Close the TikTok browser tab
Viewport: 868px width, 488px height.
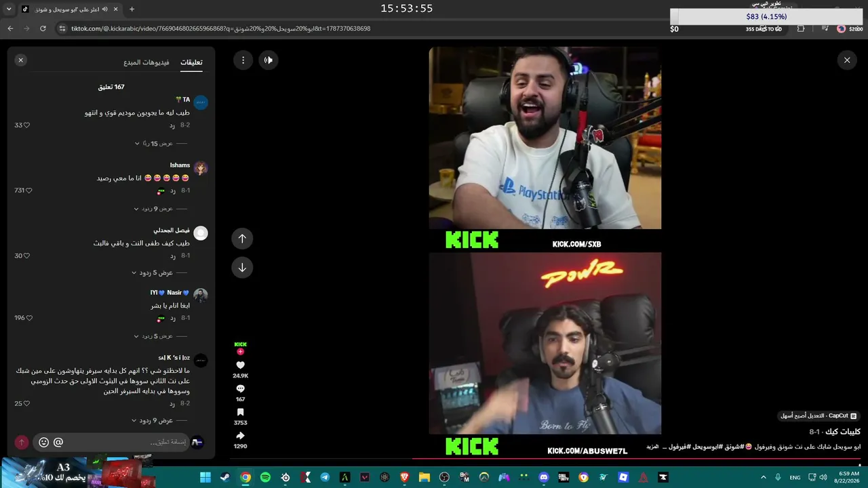pos(116,9)
